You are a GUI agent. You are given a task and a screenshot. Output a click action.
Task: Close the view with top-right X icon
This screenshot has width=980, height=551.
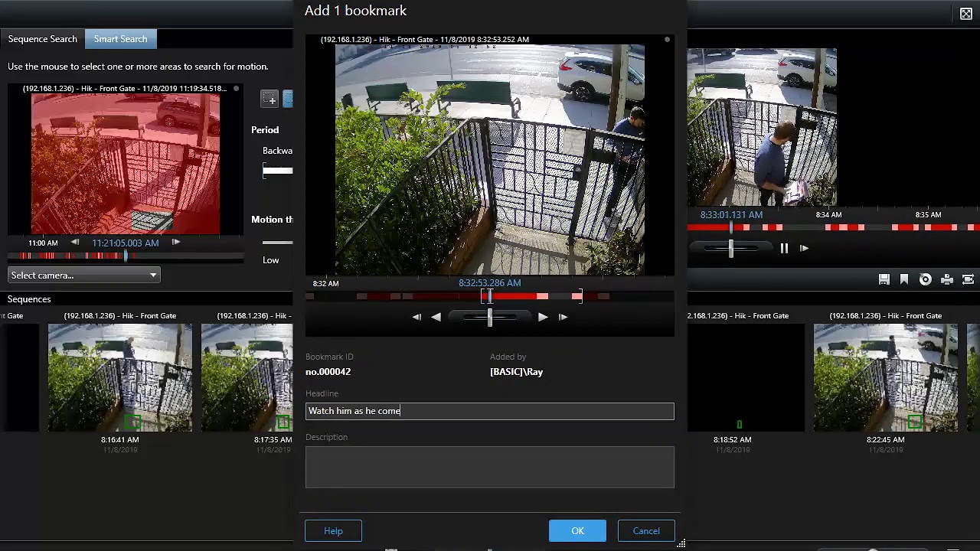[966, 14]
